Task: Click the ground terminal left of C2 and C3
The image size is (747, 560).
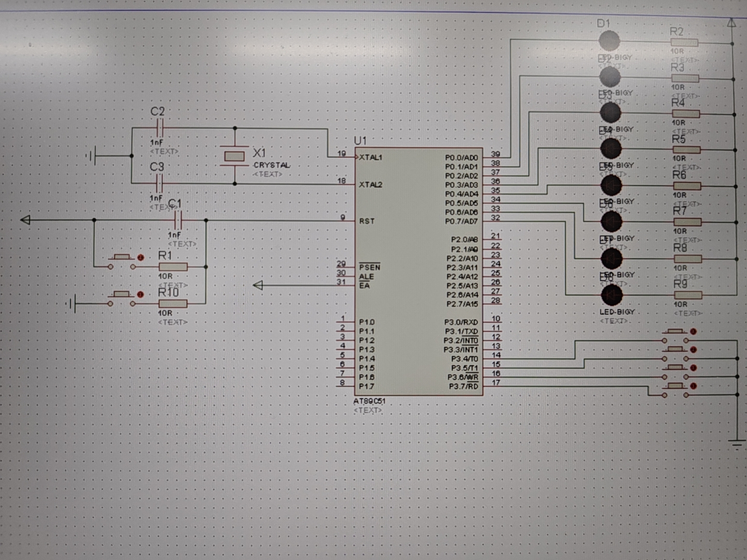Action: 91,156
